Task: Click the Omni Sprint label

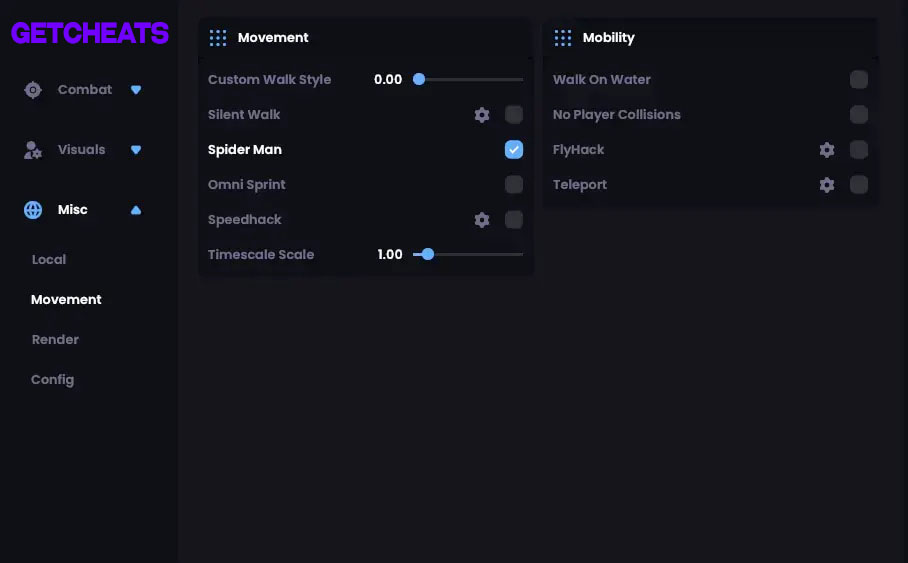Action: tap(247, 185)
